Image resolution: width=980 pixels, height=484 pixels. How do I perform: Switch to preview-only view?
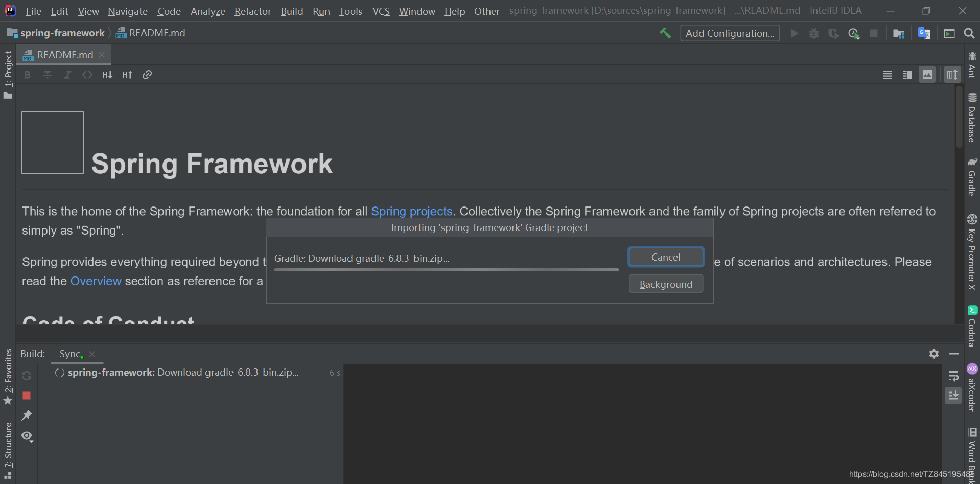click(x=927, y=75)
